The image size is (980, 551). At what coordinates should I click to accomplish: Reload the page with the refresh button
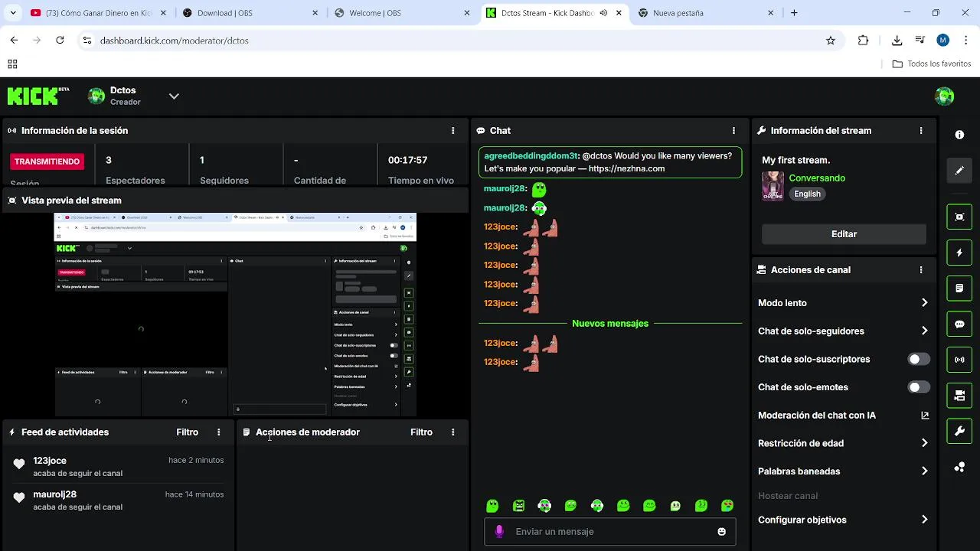point(60,41)
